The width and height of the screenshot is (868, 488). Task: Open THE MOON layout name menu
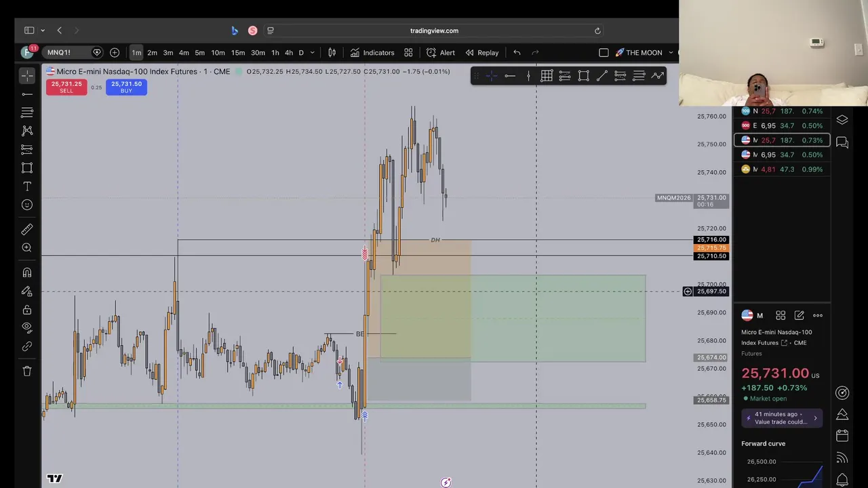click(644, 52)
